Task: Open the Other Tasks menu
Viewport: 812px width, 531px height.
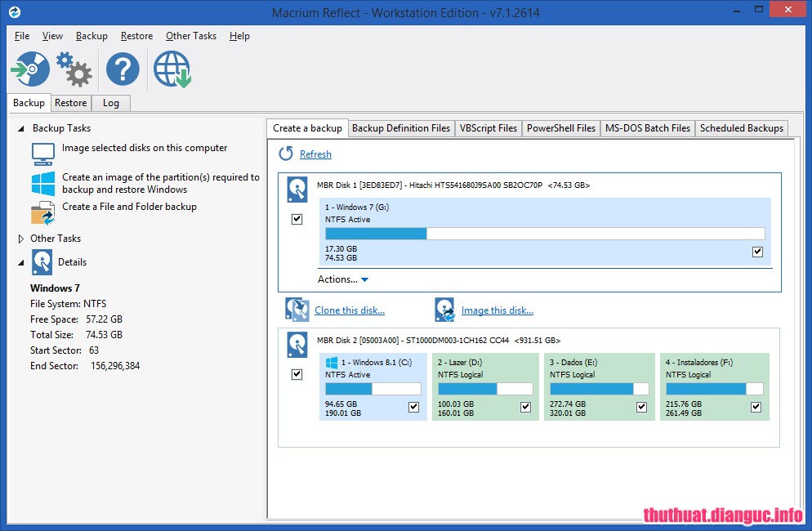Action: coord(191,36)
